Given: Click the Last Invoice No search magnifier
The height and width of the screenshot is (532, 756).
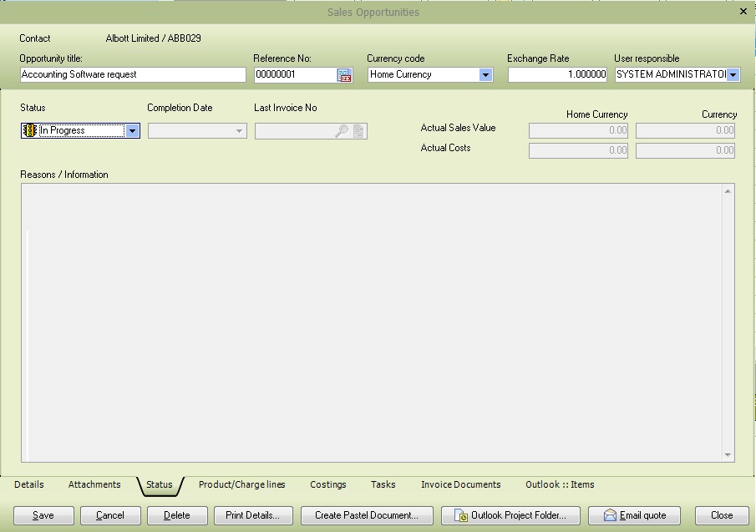Looking at the screenshot, I should pyautogui.click(x=342, y=131).
